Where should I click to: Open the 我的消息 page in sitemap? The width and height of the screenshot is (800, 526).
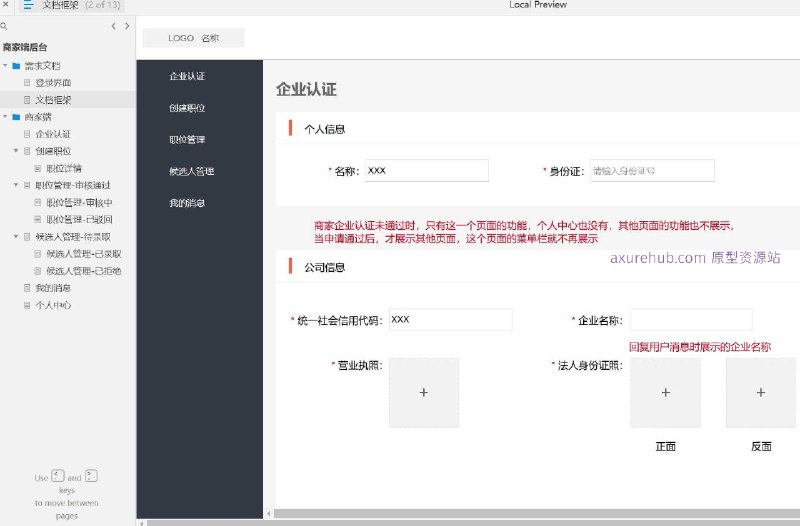[x=53, y=288]
